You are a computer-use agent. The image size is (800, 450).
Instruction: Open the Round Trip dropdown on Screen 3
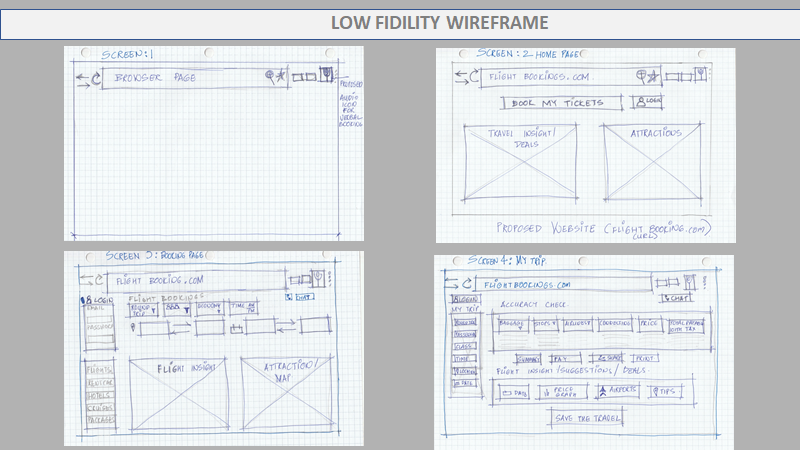click(144, 311)
